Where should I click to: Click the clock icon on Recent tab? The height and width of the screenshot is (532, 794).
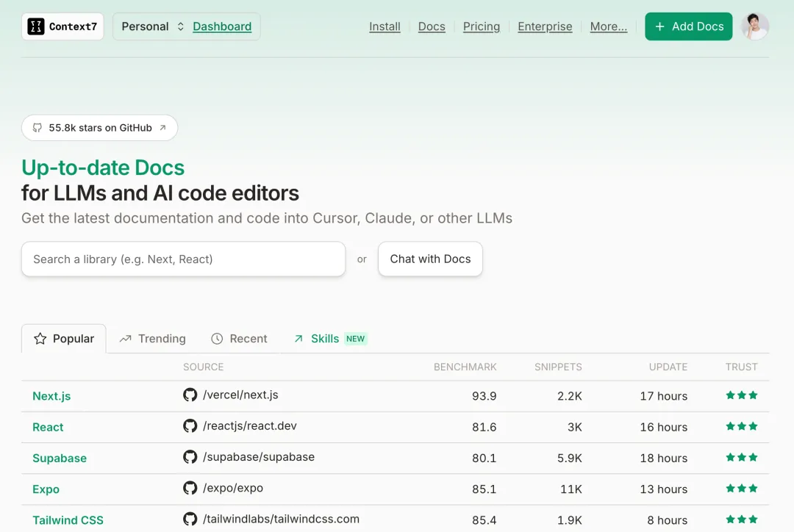point(217,339)
